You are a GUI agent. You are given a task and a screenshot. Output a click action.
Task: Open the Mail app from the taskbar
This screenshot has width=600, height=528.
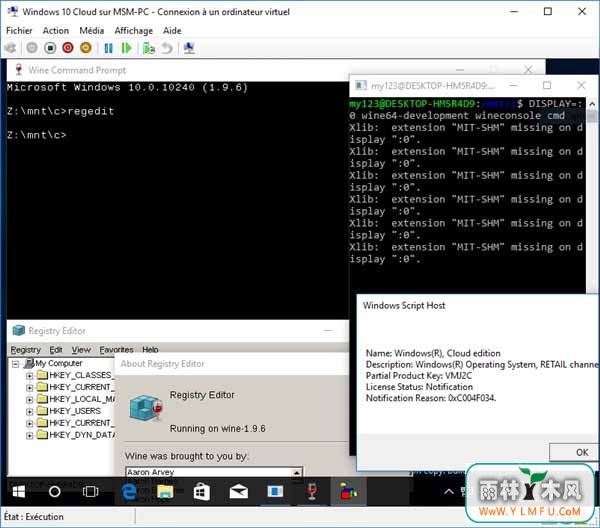pos(238,492)
